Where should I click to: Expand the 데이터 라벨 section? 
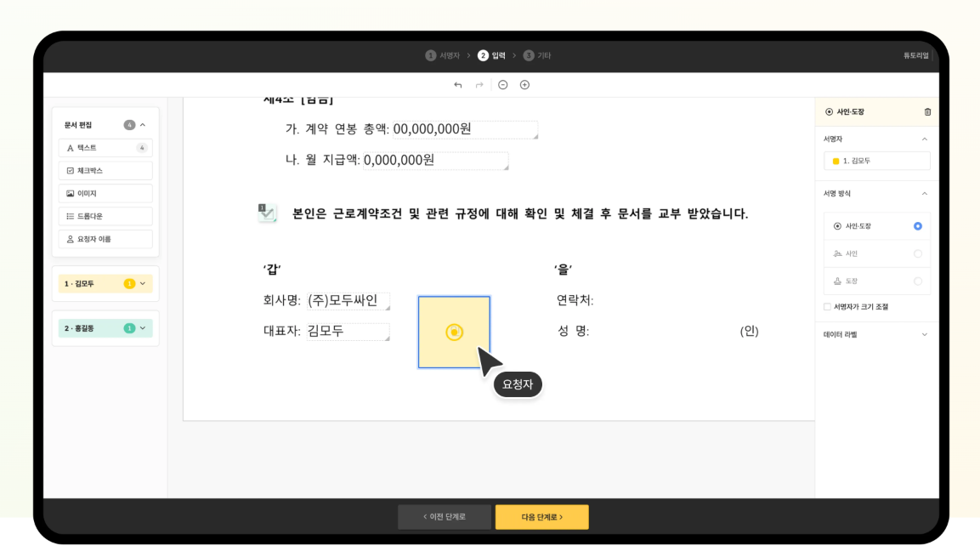pyautogui.click(x=925, y=335)
